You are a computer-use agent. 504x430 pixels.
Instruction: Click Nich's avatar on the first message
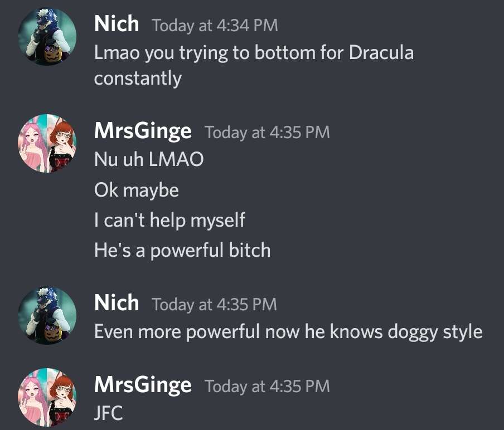(47, 37)
